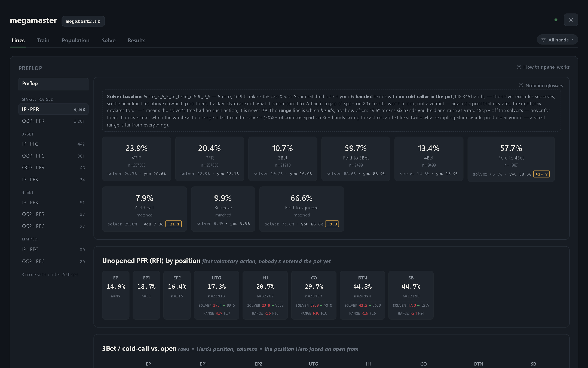The width and height of the screenshot is (588, 368).
Task: Click the -9.0 deviation flag badge
Action: click(332, 224)
